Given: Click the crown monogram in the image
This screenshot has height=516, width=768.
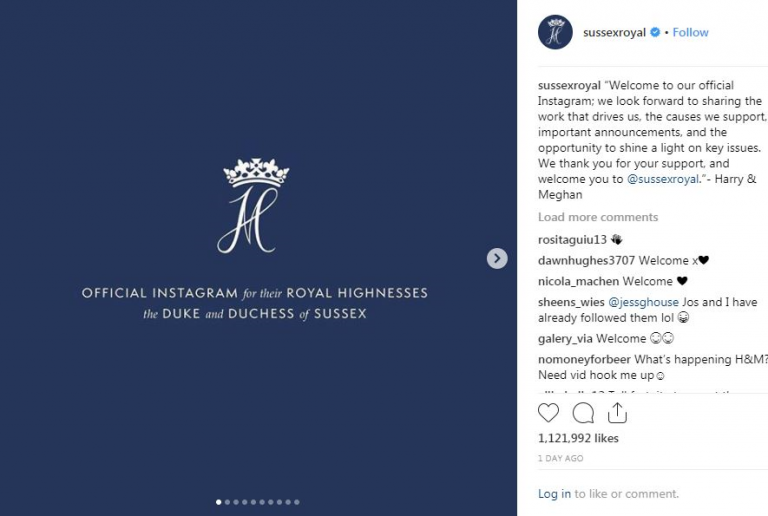Looking at the screenshot, I should click(255, 205).
